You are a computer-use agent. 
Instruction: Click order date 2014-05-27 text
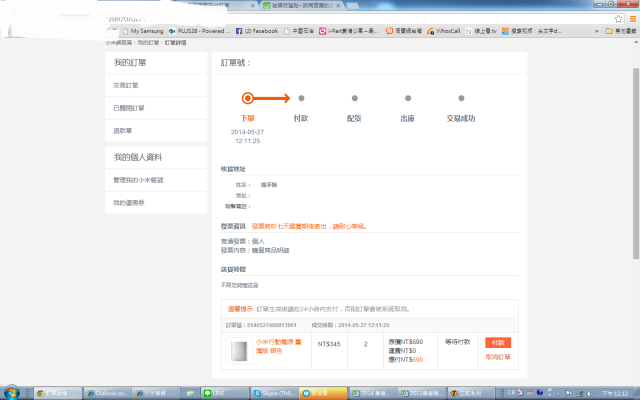(247, 132)
